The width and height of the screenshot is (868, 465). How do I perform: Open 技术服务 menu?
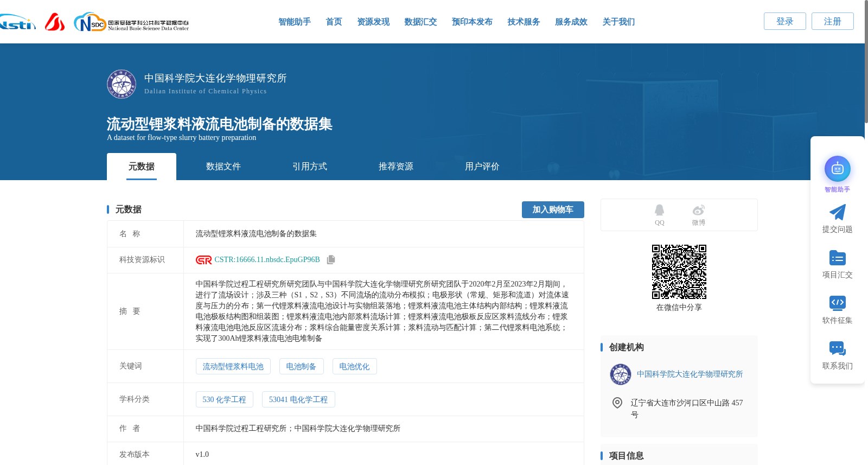[524, 22]
